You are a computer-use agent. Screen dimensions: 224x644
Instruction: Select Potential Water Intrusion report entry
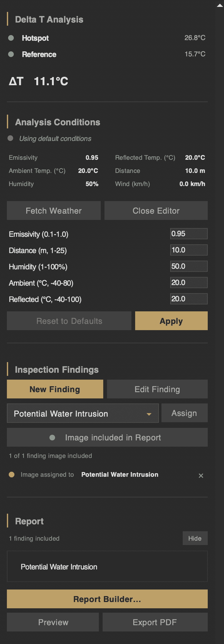pos(107,566)
